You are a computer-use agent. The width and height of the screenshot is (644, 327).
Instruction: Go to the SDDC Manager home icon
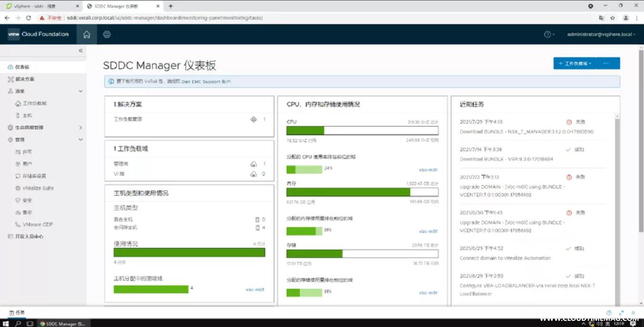tap(86, 34)
